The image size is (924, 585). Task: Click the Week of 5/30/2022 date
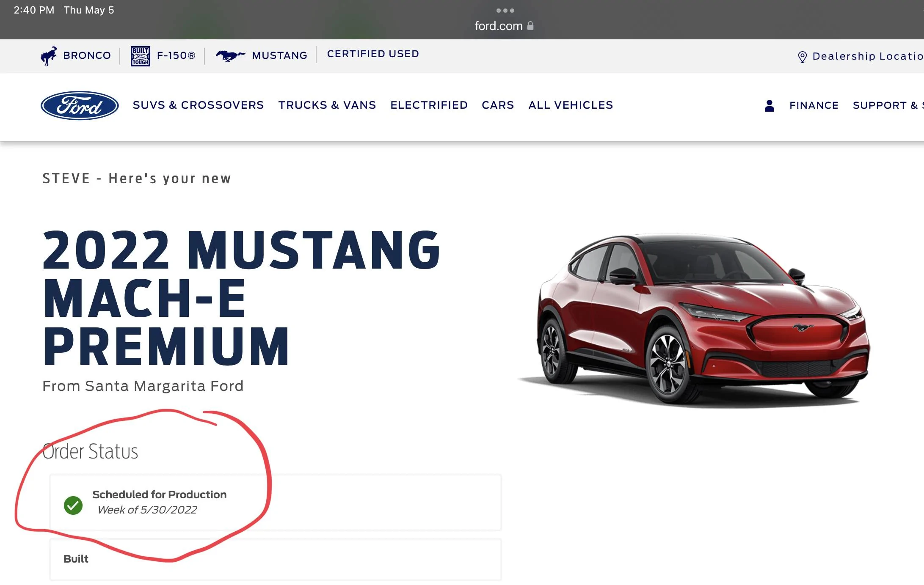click(147, 510)
